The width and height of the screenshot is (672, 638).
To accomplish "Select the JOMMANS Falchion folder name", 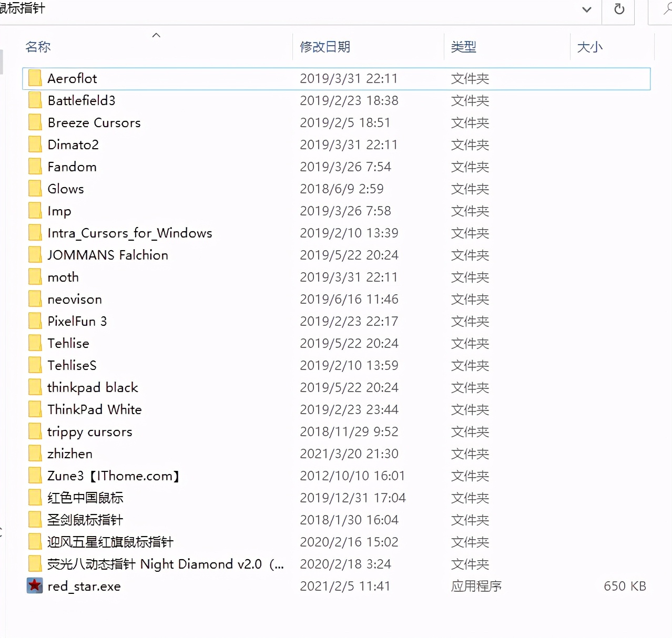I will [108, 255].
